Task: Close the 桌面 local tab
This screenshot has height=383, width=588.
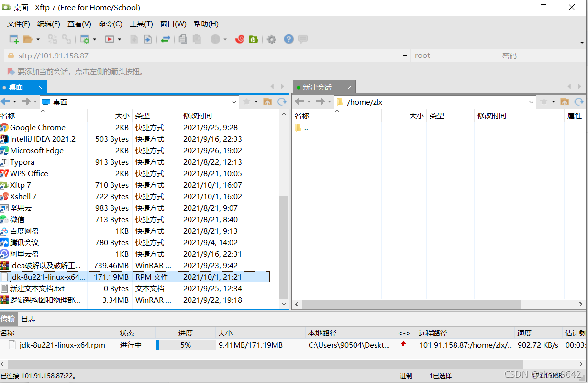Action: (x=41, y=87)
